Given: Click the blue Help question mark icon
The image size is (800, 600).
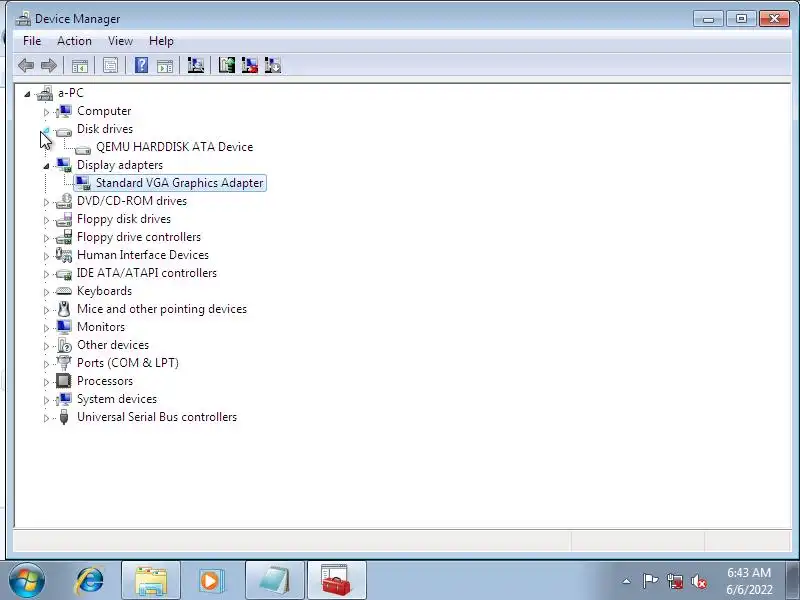Looking at the screenshot, I should 141,65.
